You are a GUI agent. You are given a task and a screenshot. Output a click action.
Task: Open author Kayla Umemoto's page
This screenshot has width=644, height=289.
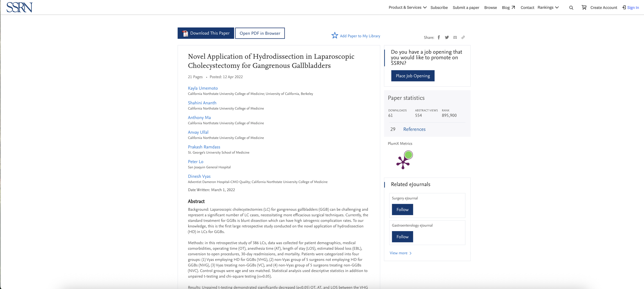202,88
